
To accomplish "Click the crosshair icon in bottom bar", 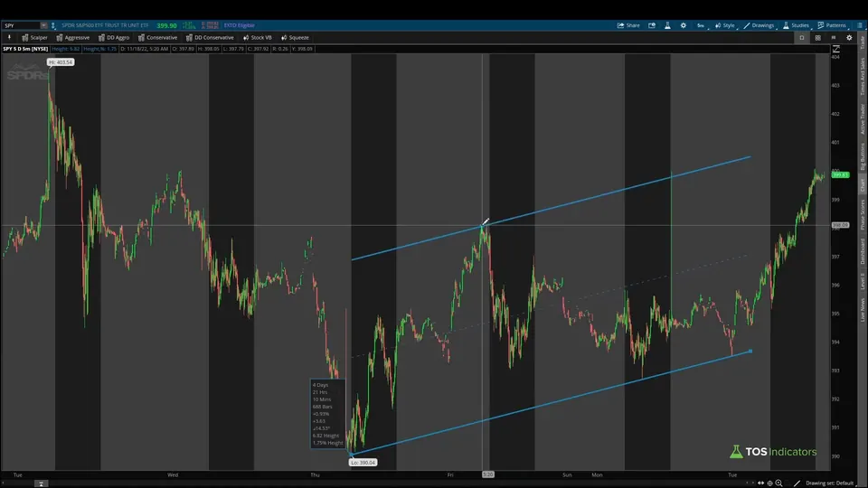I will tap(769, 483).
